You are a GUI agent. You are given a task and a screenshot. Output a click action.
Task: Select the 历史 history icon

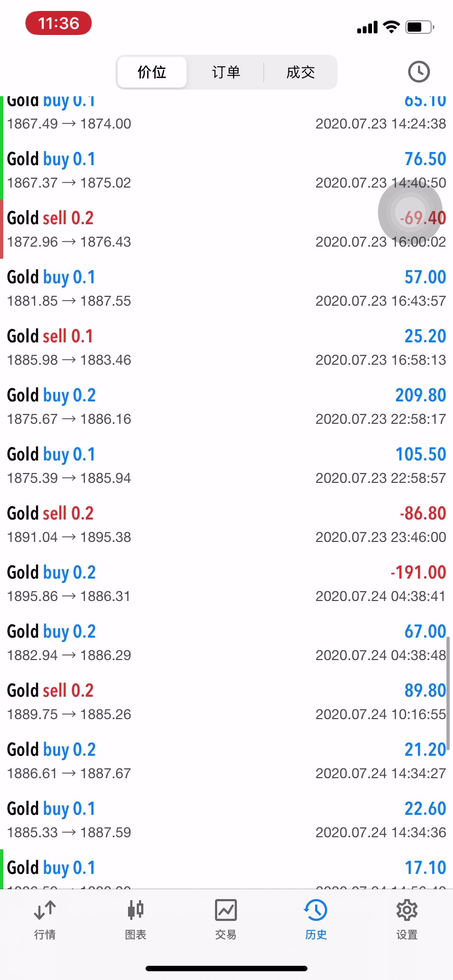point(316,919)
